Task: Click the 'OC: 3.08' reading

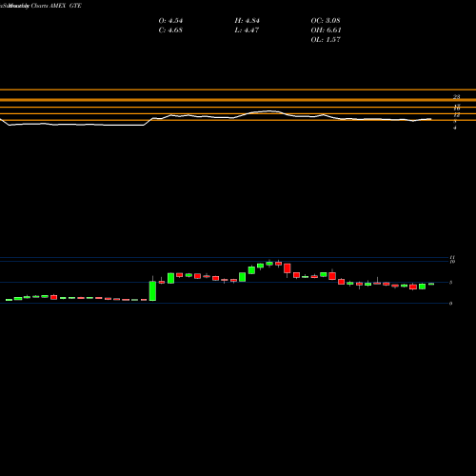Action: (x=326, y=21)
